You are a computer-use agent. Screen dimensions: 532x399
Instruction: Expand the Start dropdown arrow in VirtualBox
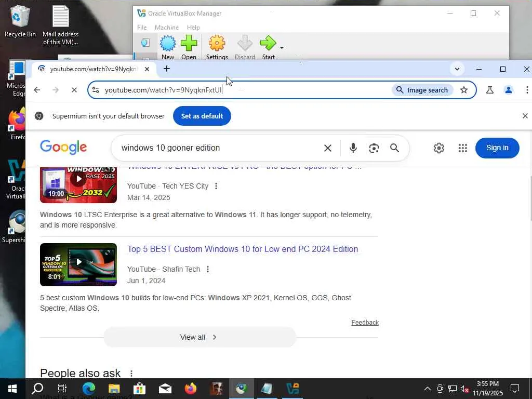(x=282, y=47)
